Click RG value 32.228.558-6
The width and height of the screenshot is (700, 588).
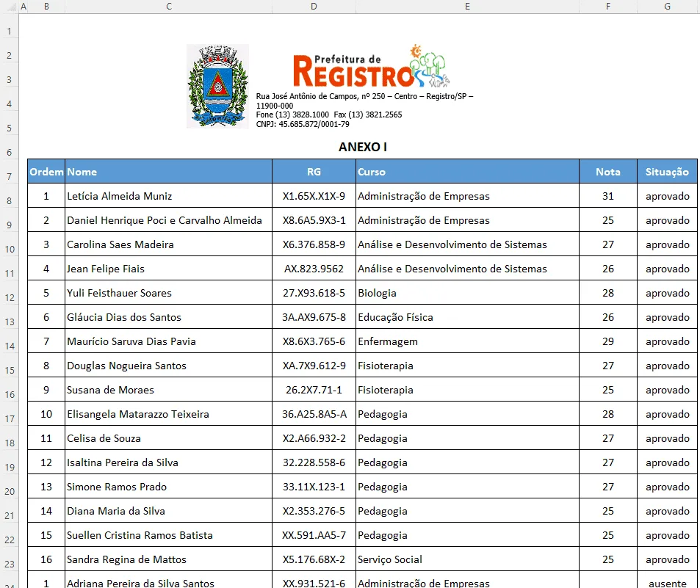click(x=314, y=462)
